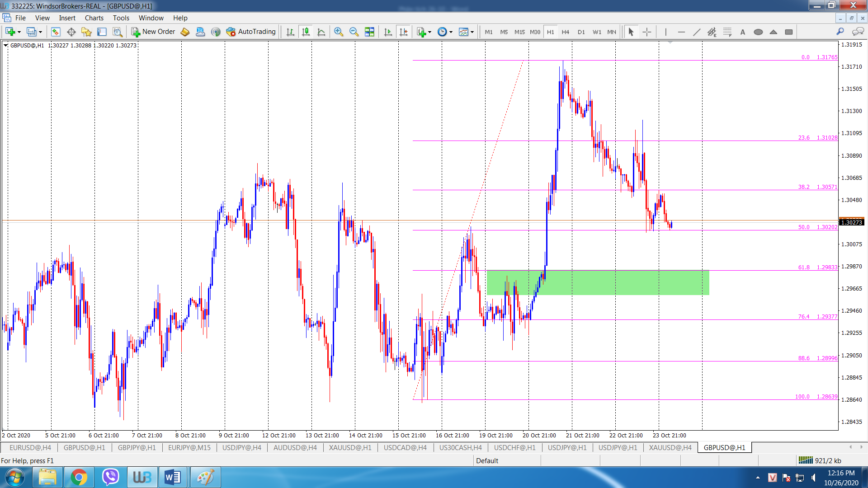Select the rectangle drawing tool
This screenshot has height=488, width=868.
click(x=789, y=32)
